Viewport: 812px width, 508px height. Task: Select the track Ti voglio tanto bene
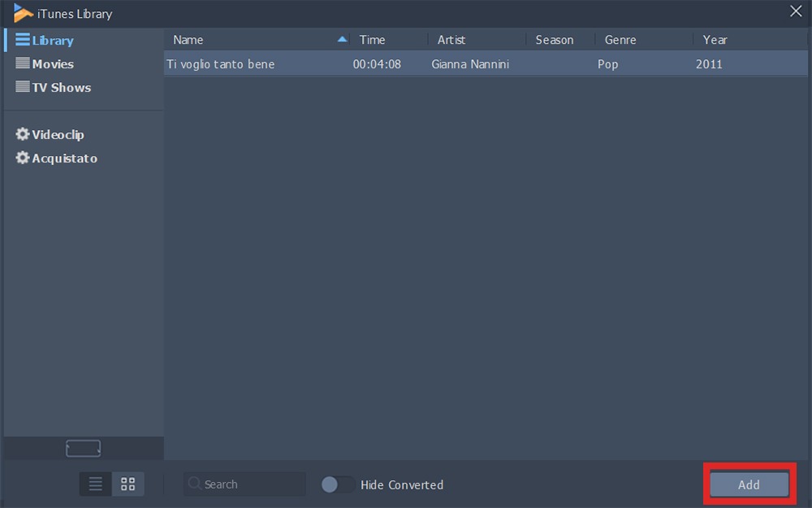tap(221, 64)
